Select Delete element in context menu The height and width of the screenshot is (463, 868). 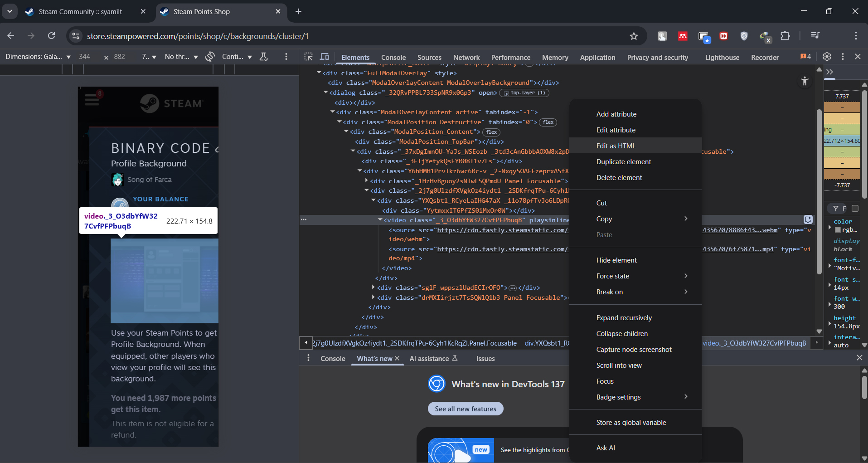(x=635, y=178)
